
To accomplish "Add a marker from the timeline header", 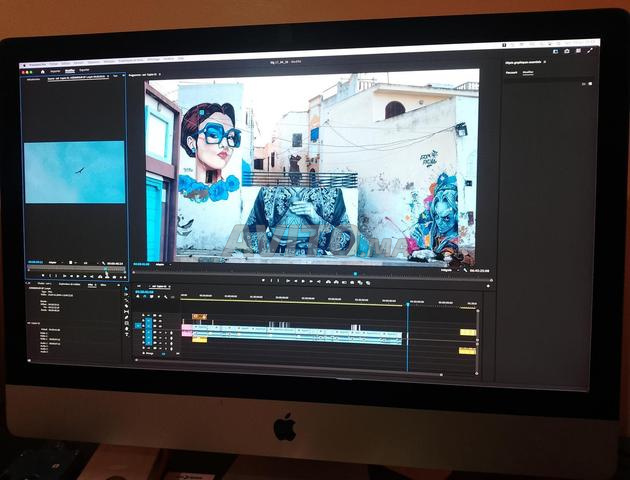I will pyautogui.click(x=159, y=297).
